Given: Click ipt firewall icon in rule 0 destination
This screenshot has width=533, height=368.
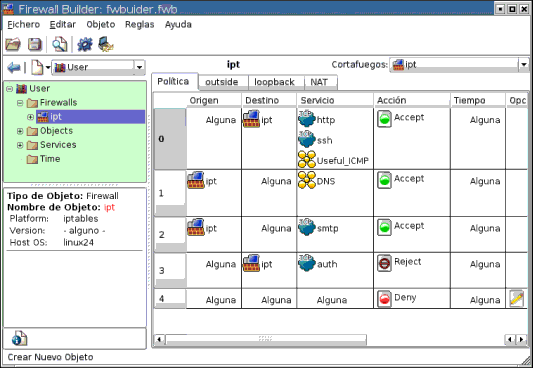Looking at the screenshot, I should click(251, 119).
